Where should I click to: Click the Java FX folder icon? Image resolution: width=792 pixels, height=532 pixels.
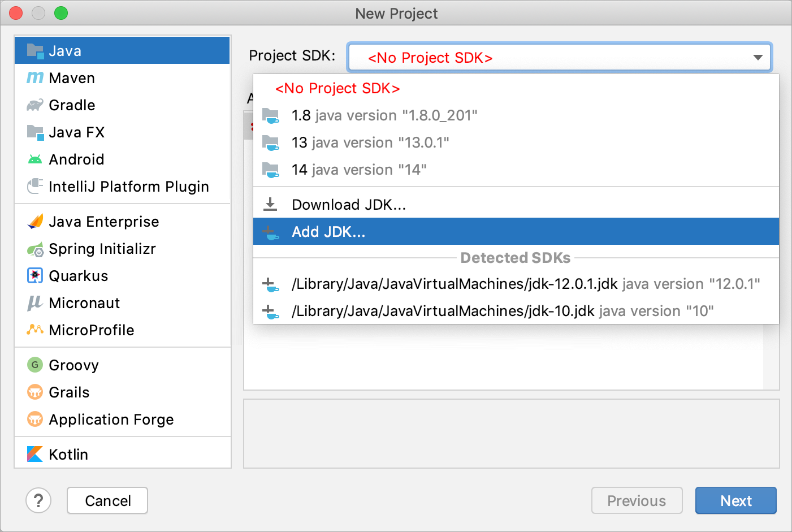(35, 132)
